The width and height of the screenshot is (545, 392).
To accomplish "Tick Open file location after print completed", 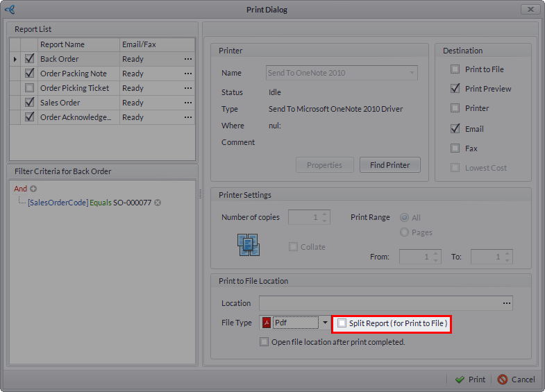I will [x=264, y=342].
